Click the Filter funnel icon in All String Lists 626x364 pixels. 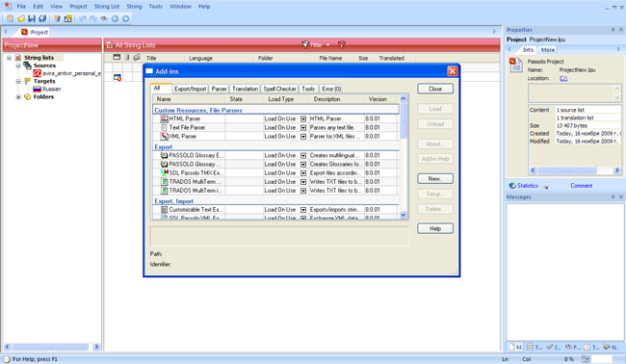click(305, 44)
